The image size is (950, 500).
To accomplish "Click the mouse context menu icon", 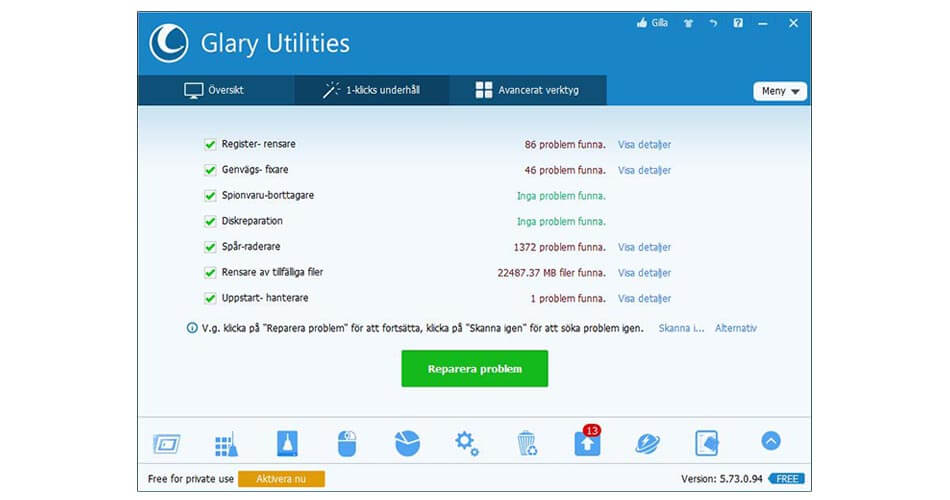I will pyautogui.click(x=347, y=443).
